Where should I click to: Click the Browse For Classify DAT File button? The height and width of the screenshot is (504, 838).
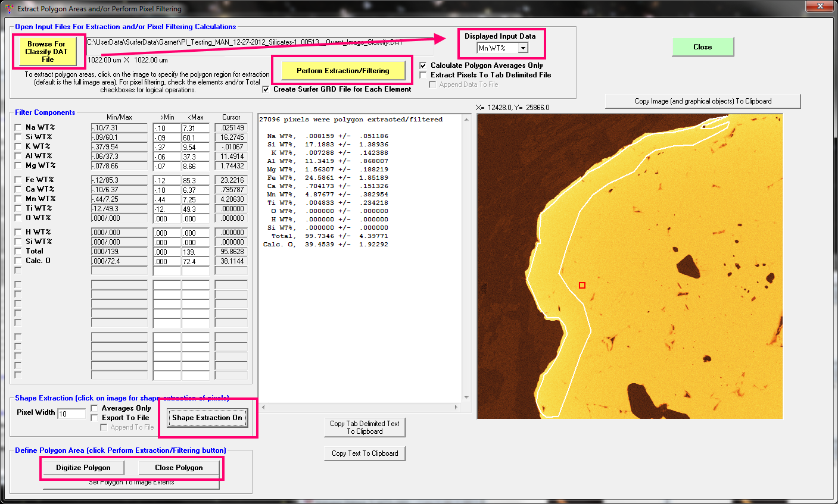[x=46, y=52]
